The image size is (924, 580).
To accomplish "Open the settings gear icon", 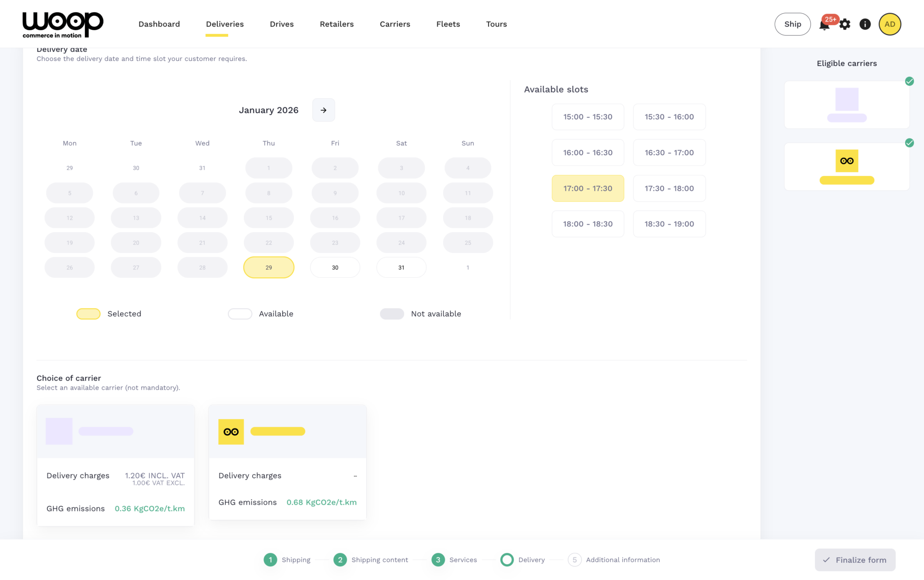I will coord(845,24).
